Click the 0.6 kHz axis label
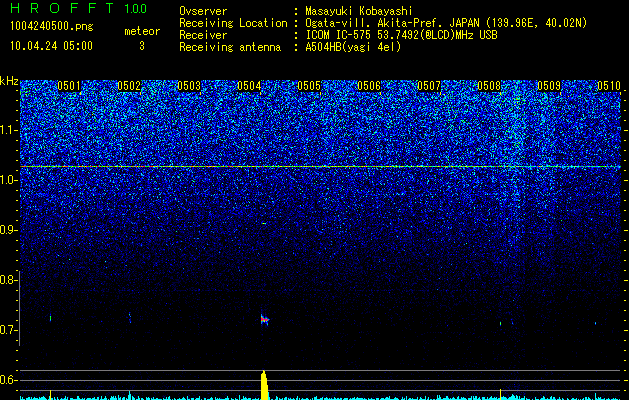The height and width of the screenshot is (400, 629). pyautogui.click(x=7, y=380)
